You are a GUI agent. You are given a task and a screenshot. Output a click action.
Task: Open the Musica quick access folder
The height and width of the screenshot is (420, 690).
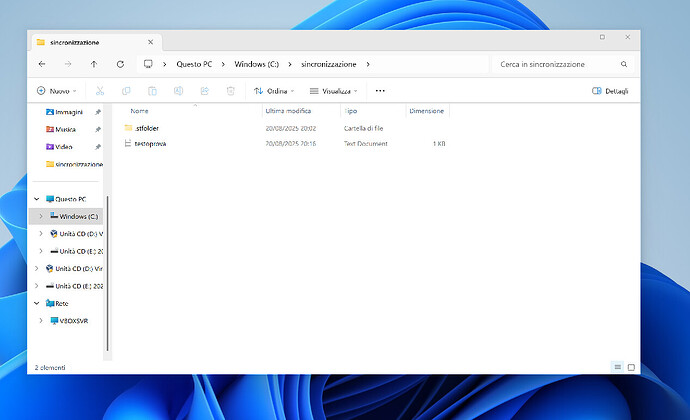tap(67, 129)
